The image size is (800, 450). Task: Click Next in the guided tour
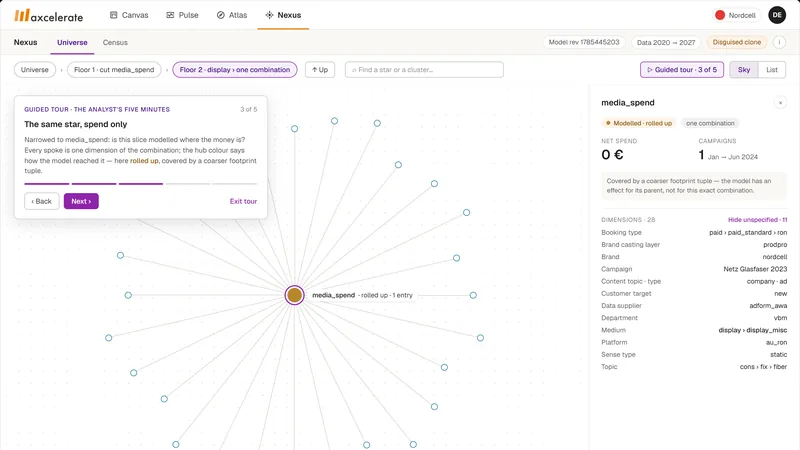coord(81,201)
